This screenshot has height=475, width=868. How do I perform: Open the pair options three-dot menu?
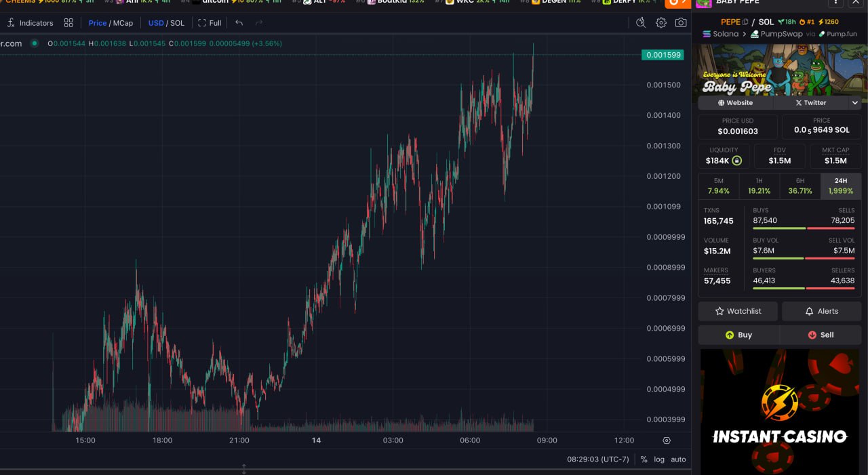(x=835, y=3)
